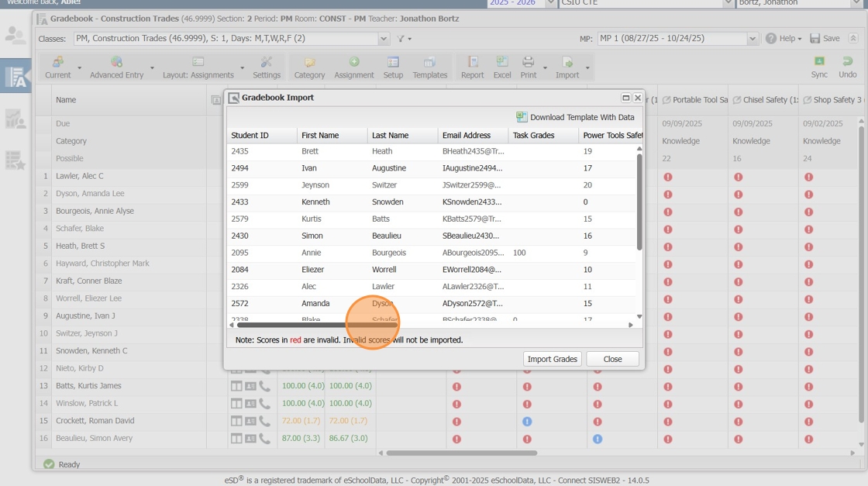The height and width of the screenshot is (486, 868).
Task: Expand the Classes dropdown
Action: tap(384, 38)
